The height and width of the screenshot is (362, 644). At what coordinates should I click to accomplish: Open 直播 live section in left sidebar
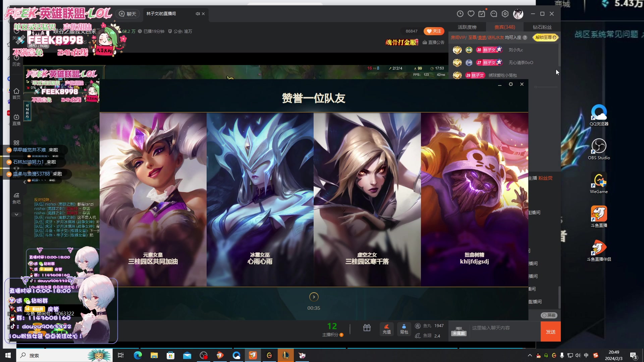tap(16, 120)
